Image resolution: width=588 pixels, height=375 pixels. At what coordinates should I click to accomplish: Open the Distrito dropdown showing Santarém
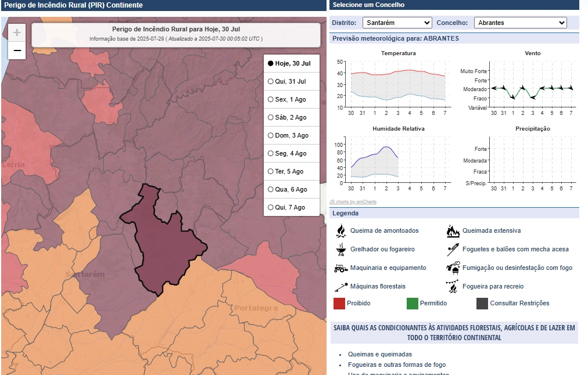coord(397,23)
